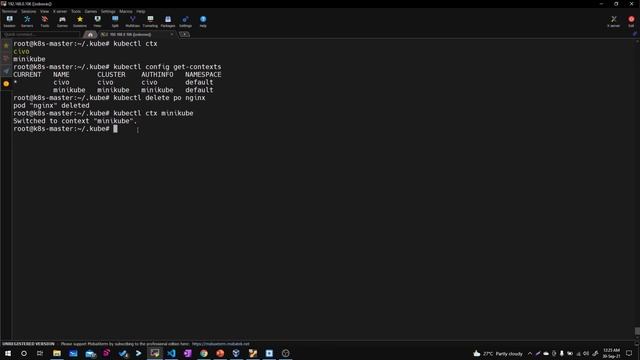Screen dimensions: 640x360
Task: Switch to the Home tab
Action: pos(90,35)
